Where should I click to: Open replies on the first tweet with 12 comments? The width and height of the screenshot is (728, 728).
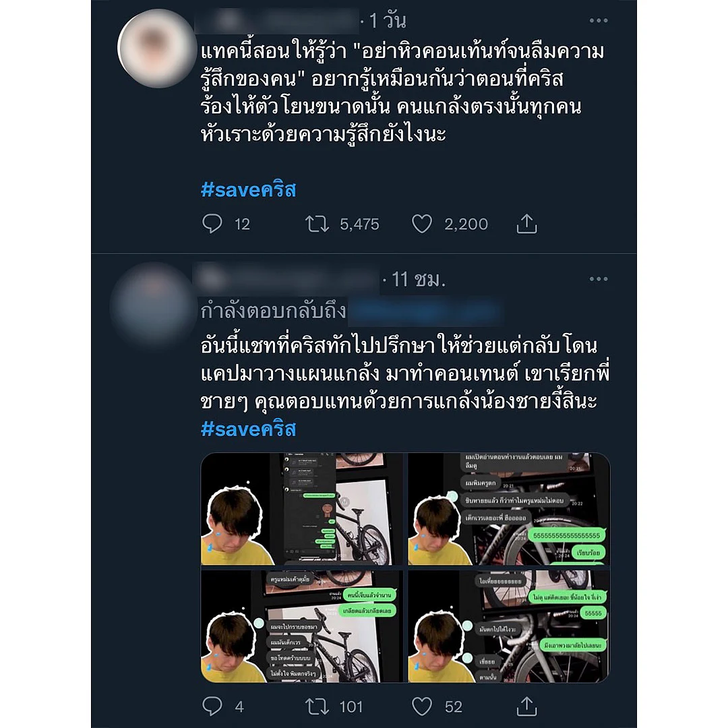(x=212, y=224)
